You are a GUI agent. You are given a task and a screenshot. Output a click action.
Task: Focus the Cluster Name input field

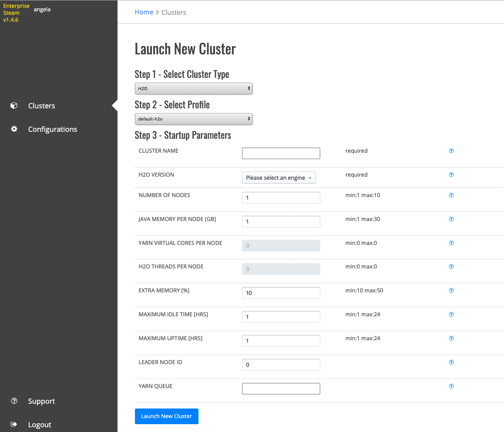(281, 153)
